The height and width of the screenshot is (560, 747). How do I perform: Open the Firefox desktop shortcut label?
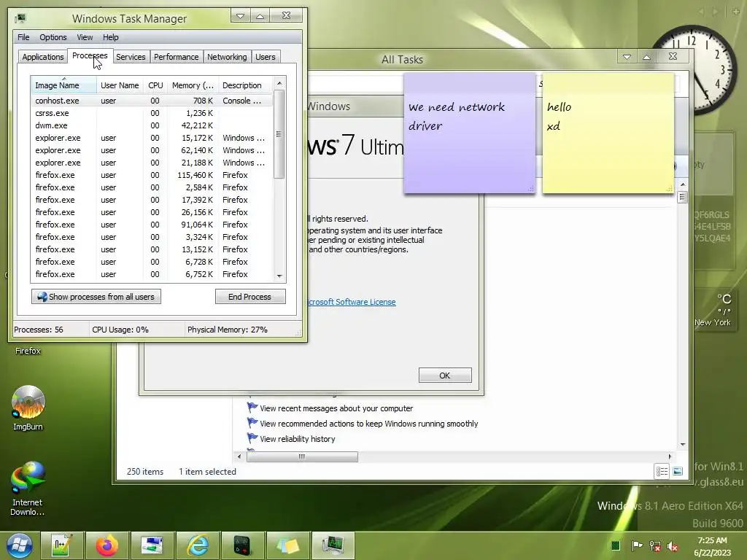point(28,351)
